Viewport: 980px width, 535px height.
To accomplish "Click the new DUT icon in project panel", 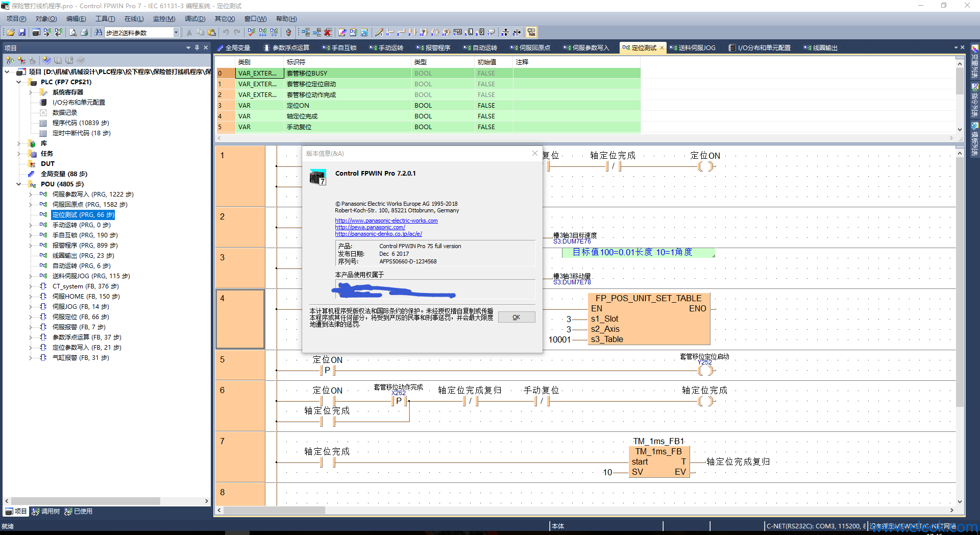I will tap(21, 60).
